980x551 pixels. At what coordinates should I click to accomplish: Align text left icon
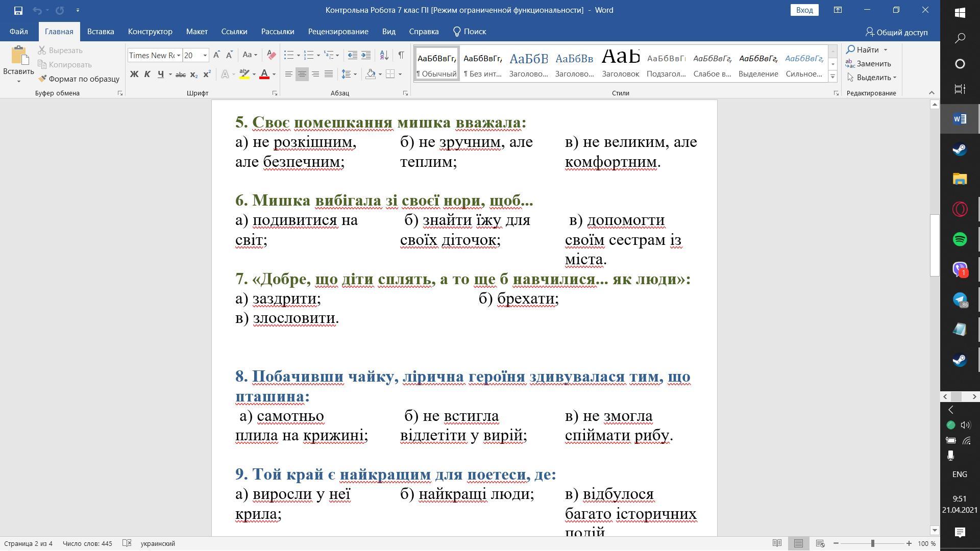288,74
